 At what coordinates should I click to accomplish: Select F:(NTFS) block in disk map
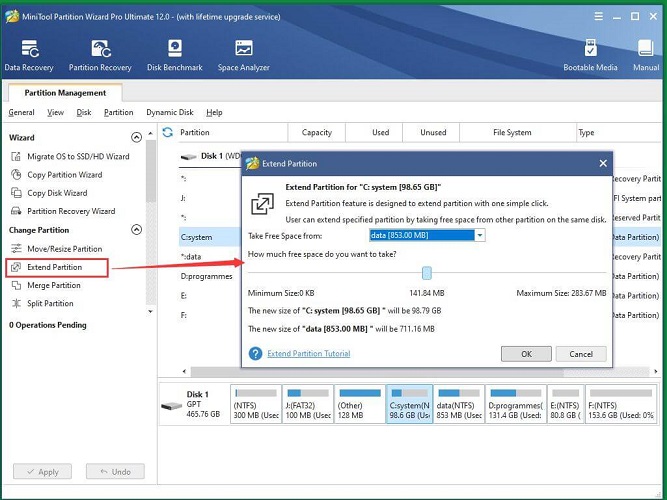(621, 404)
